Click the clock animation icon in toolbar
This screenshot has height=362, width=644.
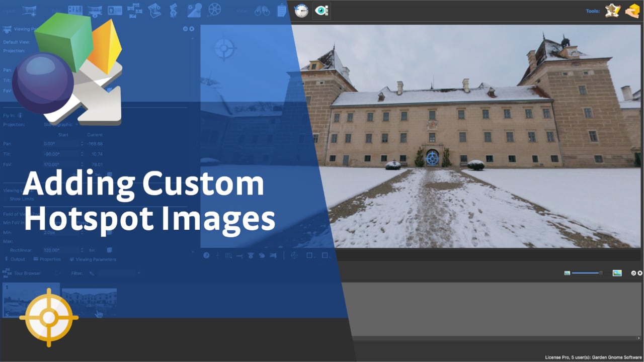click(301, 11)
